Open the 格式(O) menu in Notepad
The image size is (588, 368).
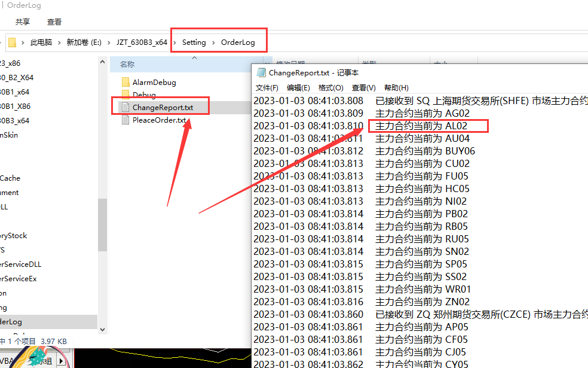(x=331, y=88)
